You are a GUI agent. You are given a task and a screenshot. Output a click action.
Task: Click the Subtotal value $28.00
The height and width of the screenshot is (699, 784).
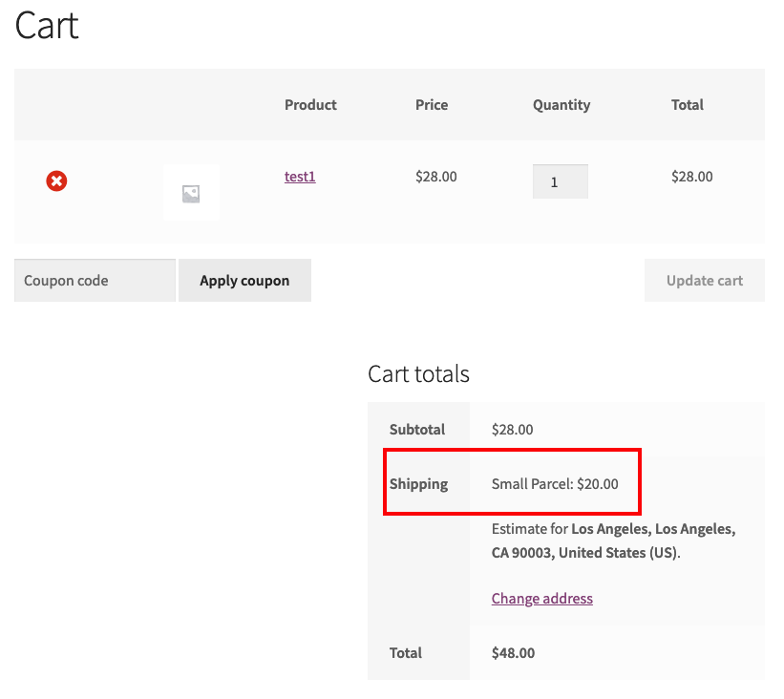pos(513,430)
